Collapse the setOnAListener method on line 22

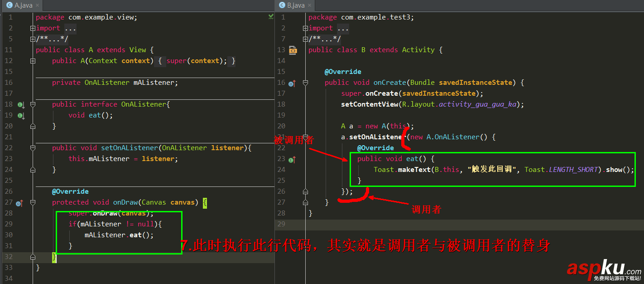(33, 148)
